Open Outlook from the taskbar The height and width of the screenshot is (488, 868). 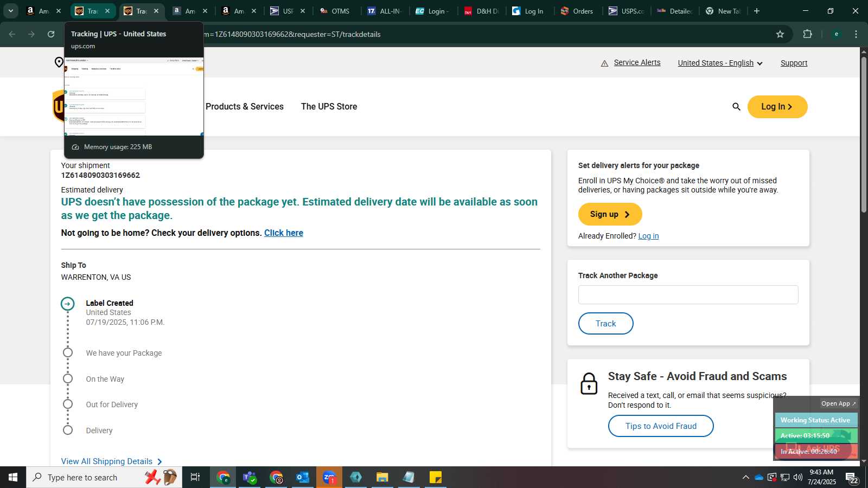pos(303,477)
